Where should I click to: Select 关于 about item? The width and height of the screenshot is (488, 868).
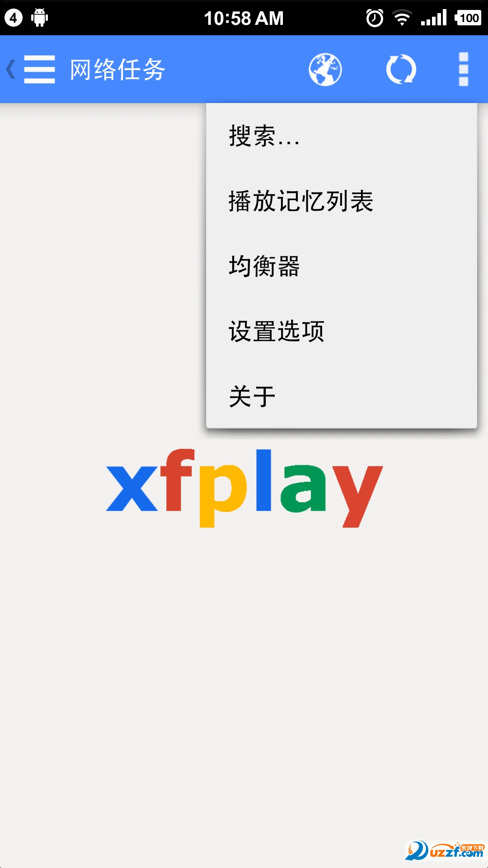(342, 396)
